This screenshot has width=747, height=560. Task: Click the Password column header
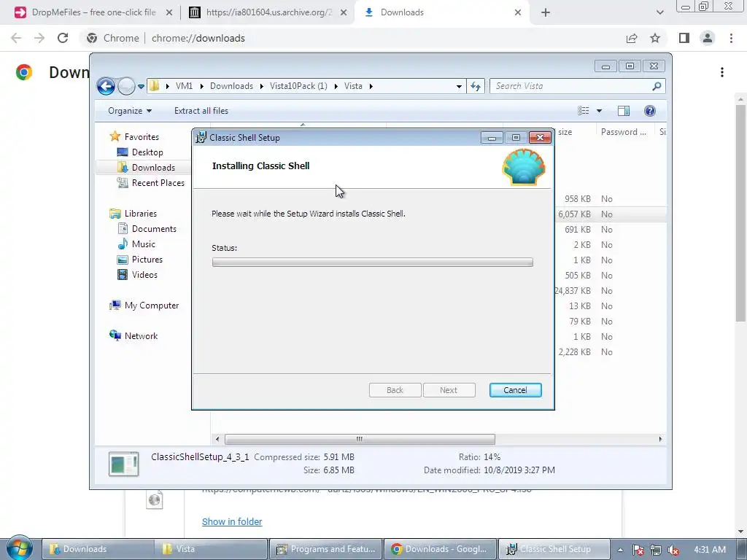[x=624, y=132]
